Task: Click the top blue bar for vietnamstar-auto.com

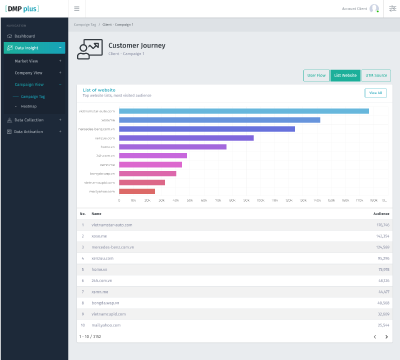Action: click(244, 111)
